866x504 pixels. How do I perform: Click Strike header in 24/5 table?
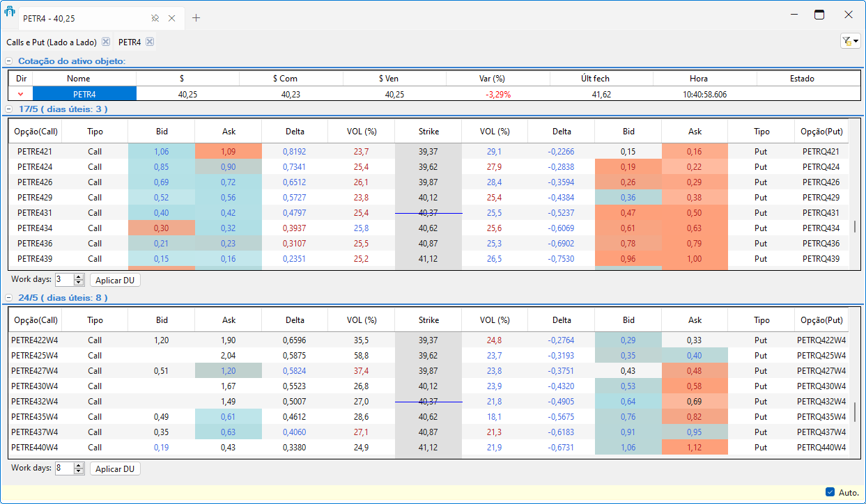pyautogui.click(x=428, y=320)
